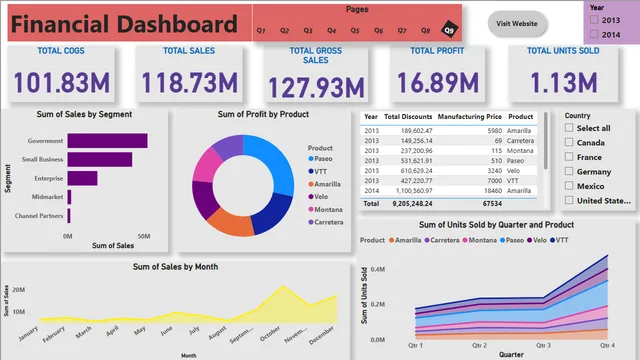Click Montana in units sold legend
This screenshot has width=640, height=360.
click(x=479, y=240)
